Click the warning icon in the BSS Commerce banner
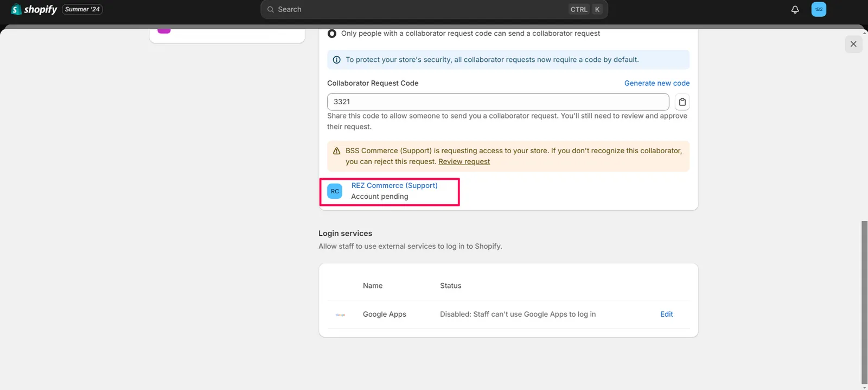Screen dimensions: 868x390 (336, 151)
